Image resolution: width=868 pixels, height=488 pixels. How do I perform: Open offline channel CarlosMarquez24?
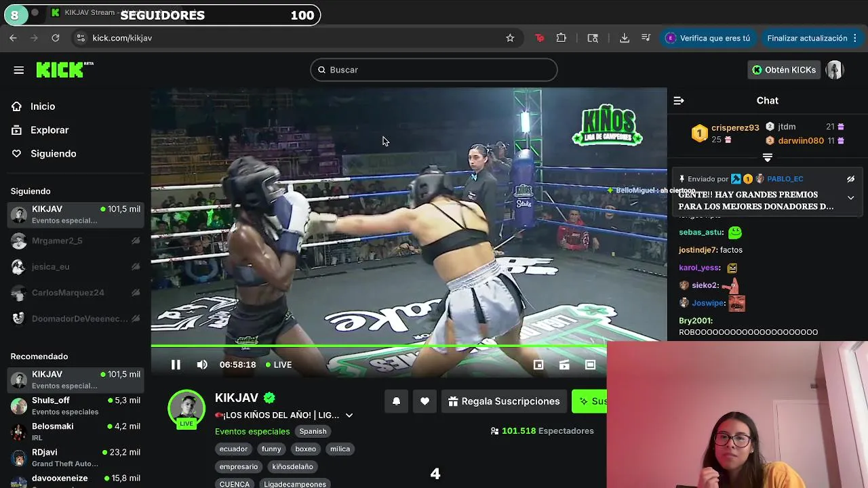coord(75,293)
